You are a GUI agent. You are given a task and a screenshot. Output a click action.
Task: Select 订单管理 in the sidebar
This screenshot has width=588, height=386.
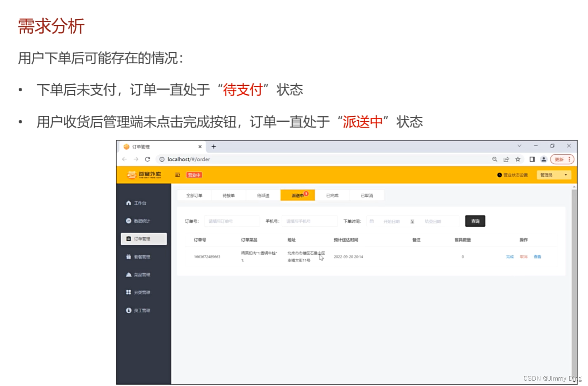coord(144,239)
